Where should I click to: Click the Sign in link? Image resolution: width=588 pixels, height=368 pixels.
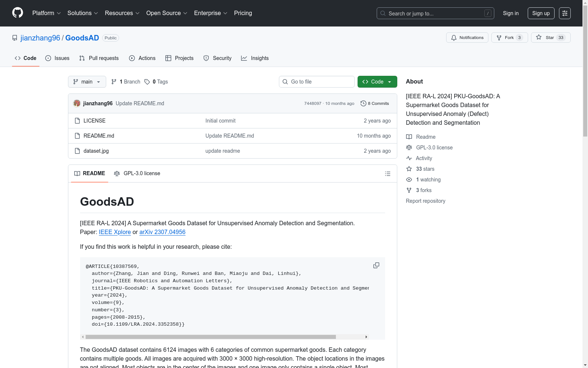511,13
